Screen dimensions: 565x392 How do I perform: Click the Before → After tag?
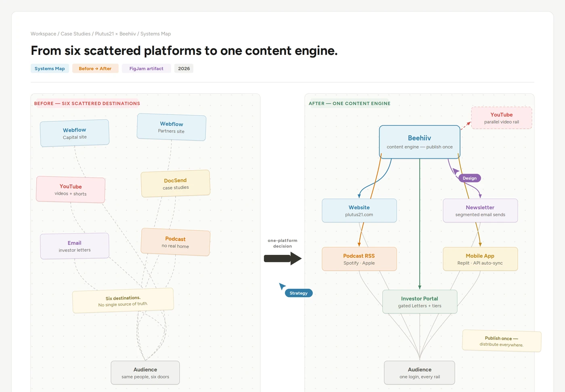(x=95, y=69)
